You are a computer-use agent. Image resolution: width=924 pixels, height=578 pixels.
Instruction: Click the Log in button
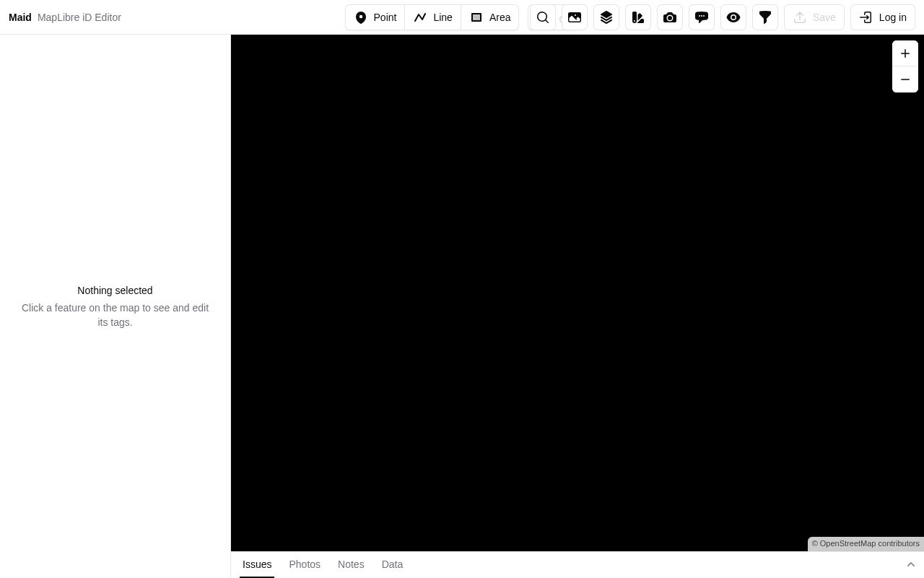tap(883, 17)
